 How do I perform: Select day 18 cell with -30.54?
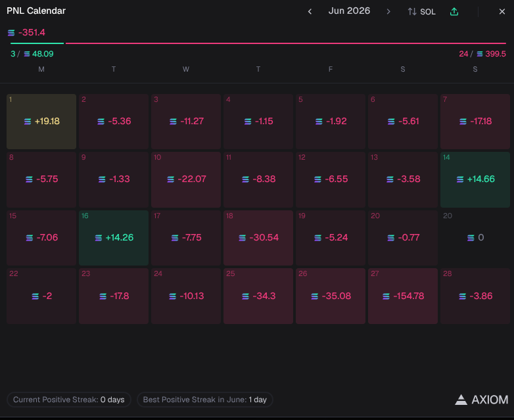tap(258, 238)
